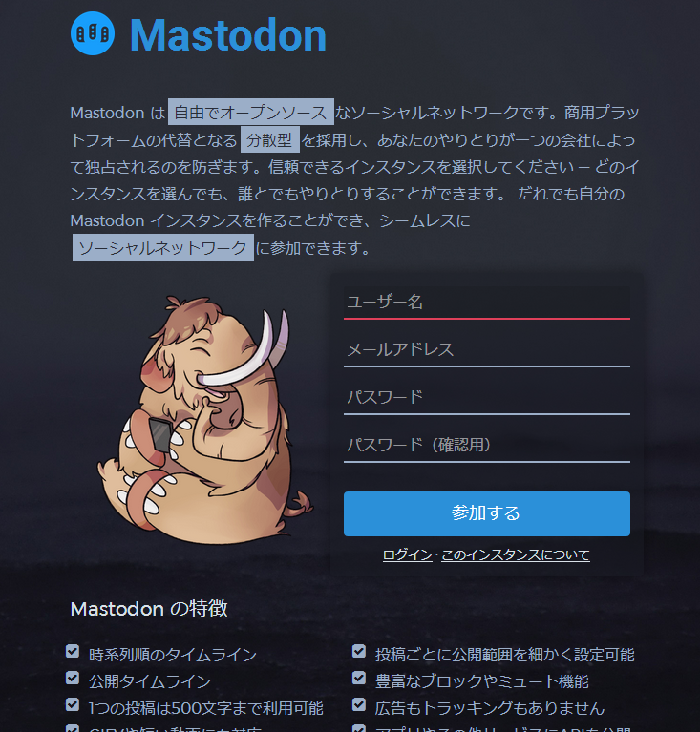700x732 pixels.
Task: Focus the パスワード（確認用）confirmation field
Action: 487,446
